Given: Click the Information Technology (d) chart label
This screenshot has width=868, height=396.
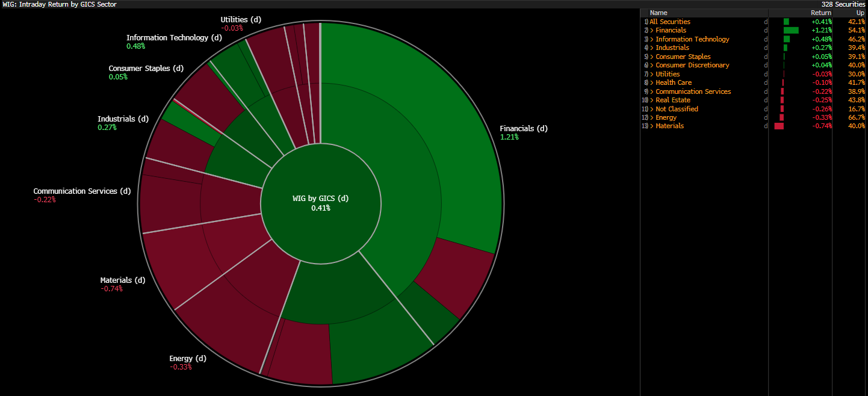Looking at the screenshot, I should coord(174,37).
